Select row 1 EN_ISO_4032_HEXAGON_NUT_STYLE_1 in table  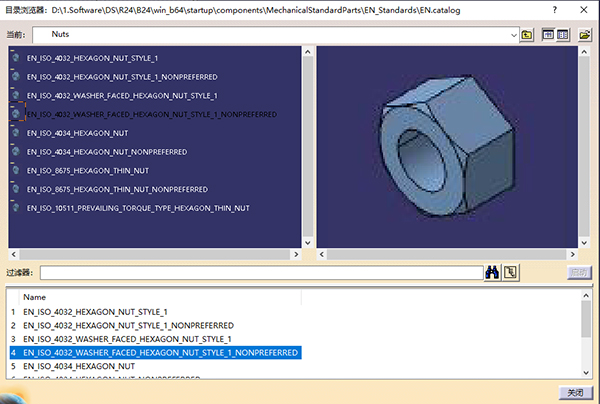point(95,312)
